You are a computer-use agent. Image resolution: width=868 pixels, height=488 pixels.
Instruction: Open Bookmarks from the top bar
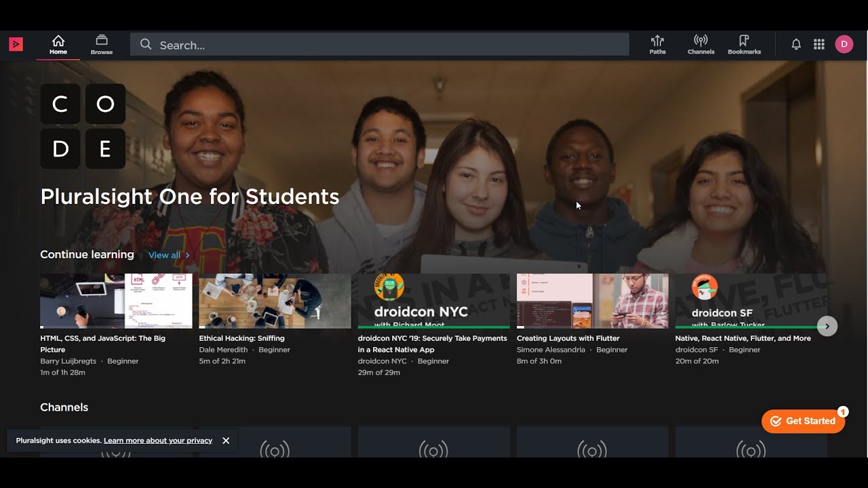point(744,43)
